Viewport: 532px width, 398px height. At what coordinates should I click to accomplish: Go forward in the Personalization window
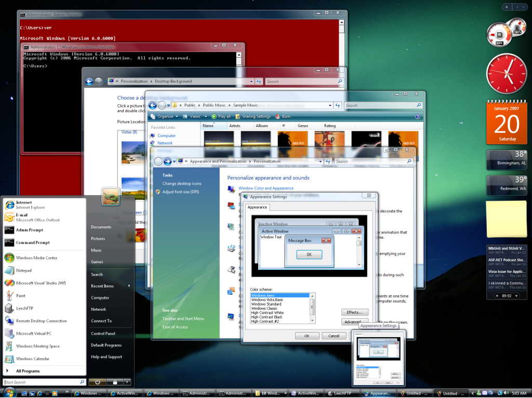click(167, 162)
